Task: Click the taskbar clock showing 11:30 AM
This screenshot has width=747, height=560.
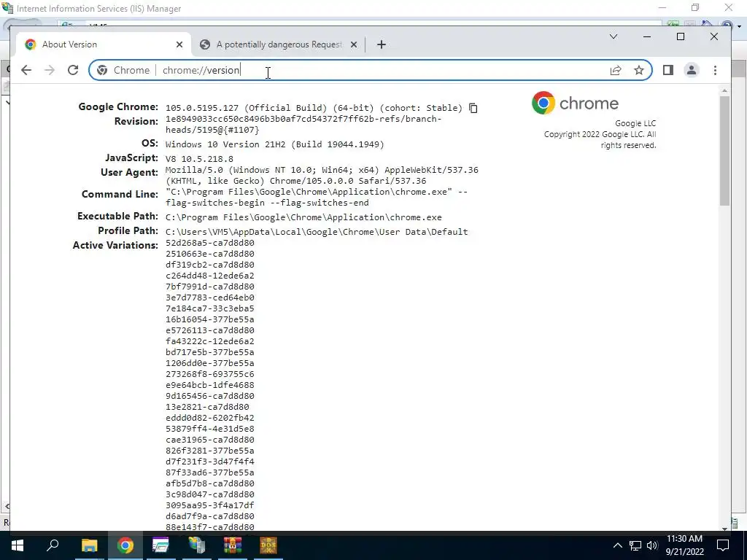Action: [684, 545]
